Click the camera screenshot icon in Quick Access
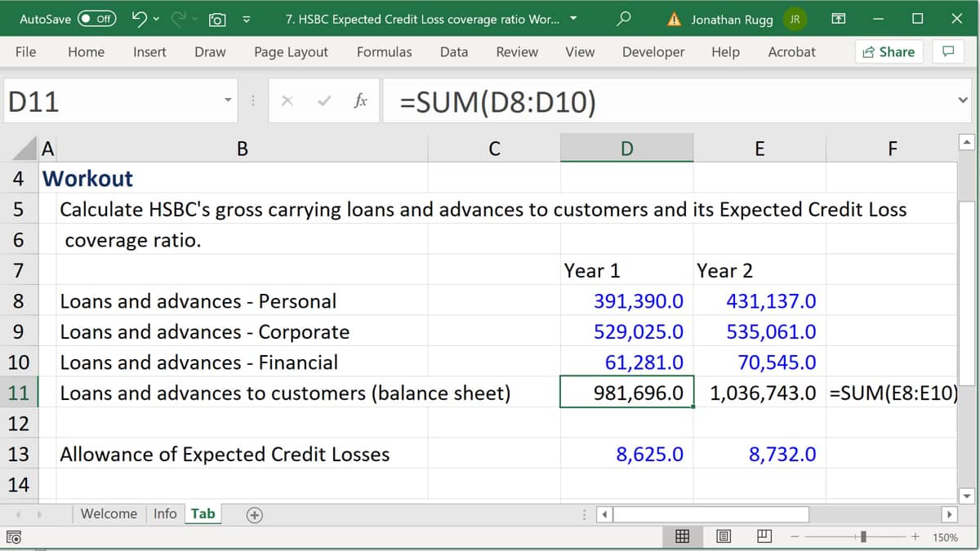The image size is (980, 551). tap(217, 19)
